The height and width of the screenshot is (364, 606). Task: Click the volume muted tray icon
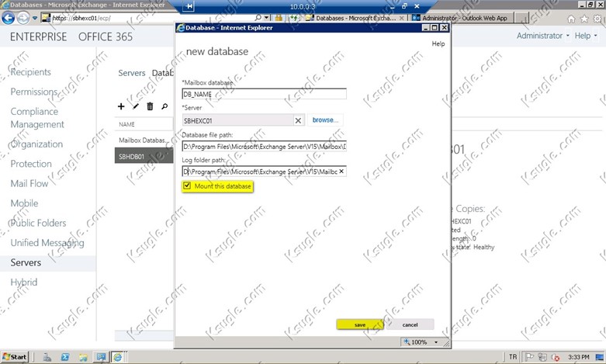556,357
